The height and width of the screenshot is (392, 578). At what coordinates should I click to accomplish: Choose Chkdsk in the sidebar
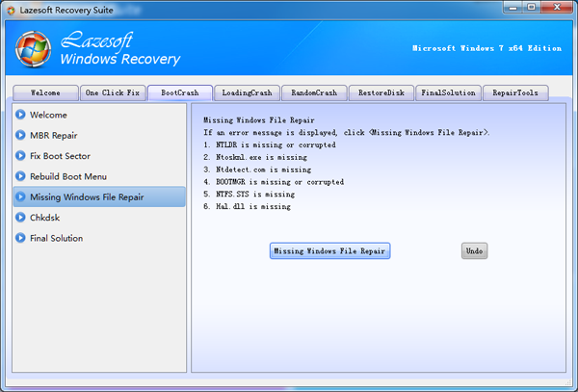point(99,218)
